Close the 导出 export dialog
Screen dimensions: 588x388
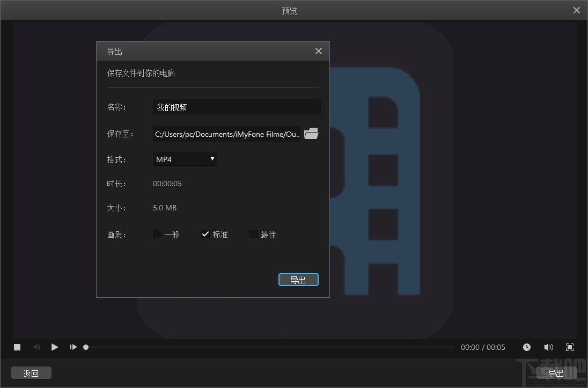318,51
